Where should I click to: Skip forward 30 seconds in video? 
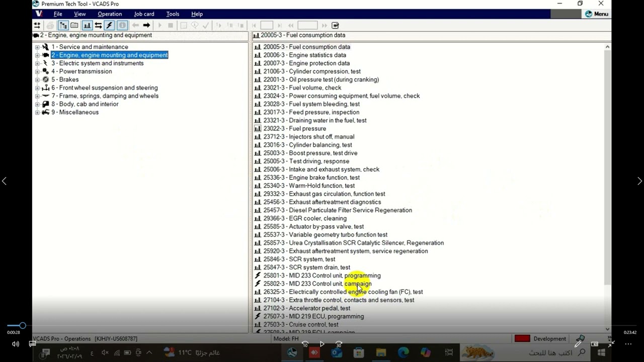coord(339,344)
